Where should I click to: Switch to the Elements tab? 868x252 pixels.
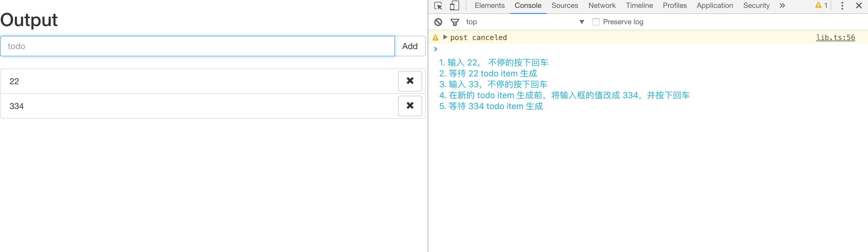point(489,6)
